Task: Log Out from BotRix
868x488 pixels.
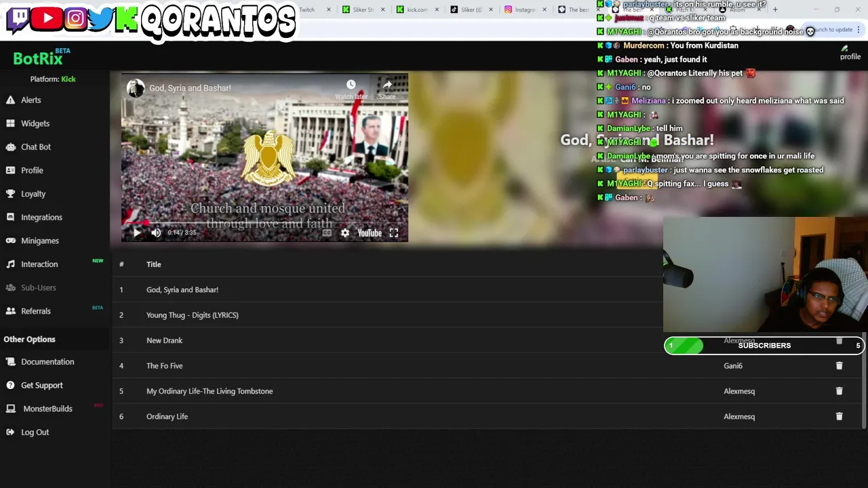Action: click(x=35, y=432)
